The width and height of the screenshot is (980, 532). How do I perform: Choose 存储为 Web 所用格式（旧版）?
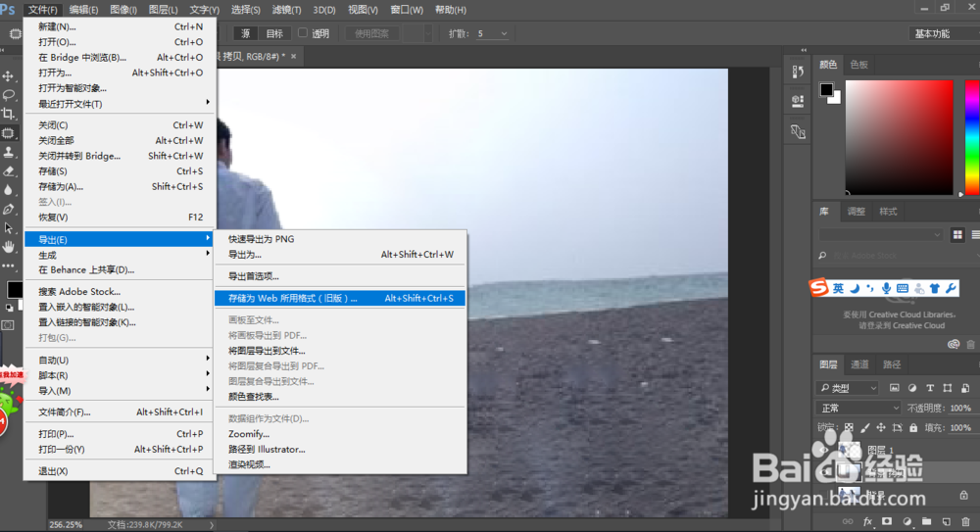(340, 298)
